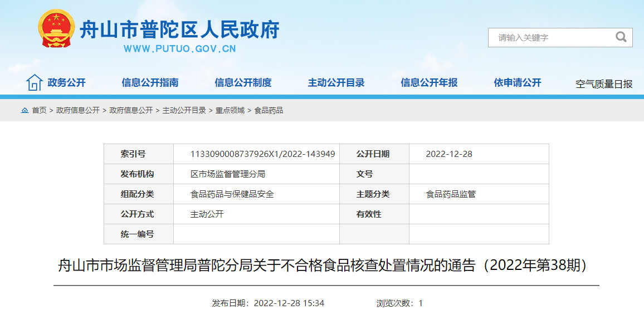This screenshot has width=644, height=315.
Task: Click the 重点领域 breadcrumb link
Action: (230, 110)
